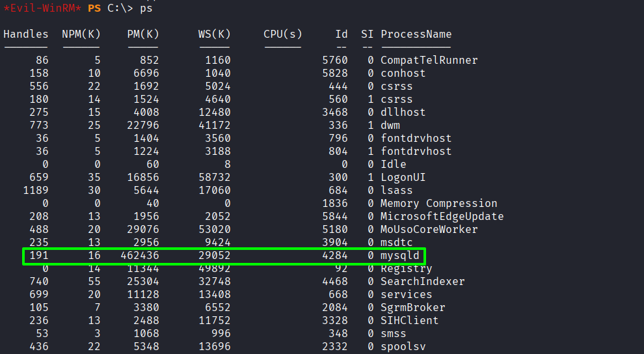Click the Memory Compression process name

point(438,204)
